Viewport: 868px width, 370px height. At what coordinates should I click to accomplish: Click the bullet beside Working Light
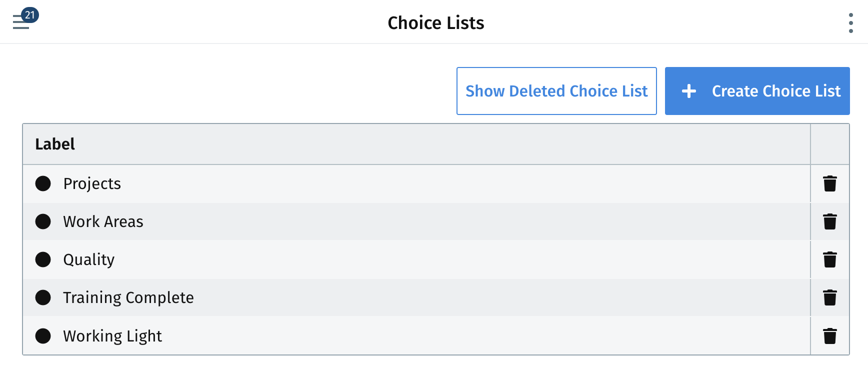43,335
